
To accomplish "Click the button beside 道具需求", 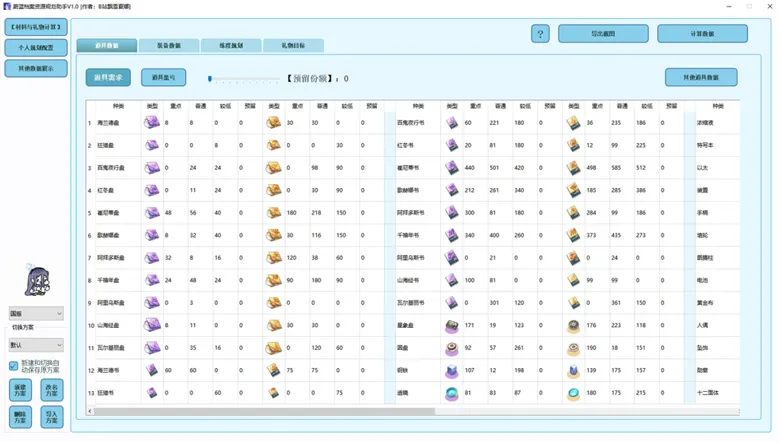I will pos(164,78).
